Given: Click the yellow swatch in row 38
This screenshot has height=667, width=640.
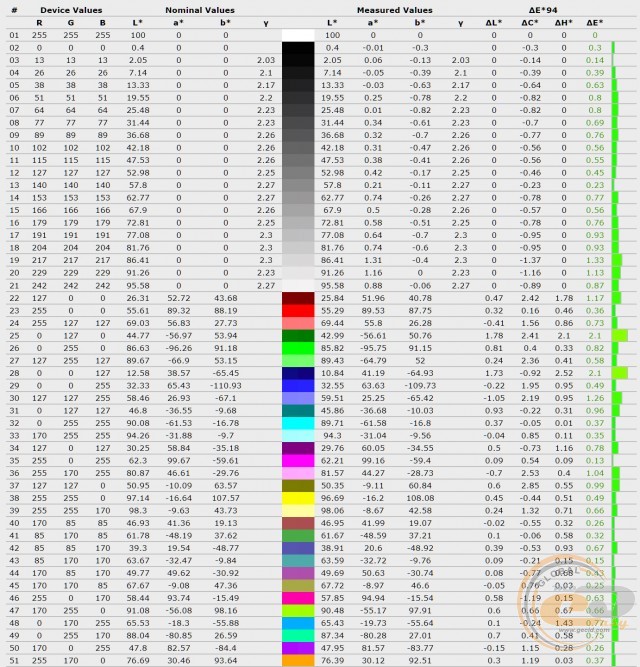Looking at the screenshot, I should point(298,498).
